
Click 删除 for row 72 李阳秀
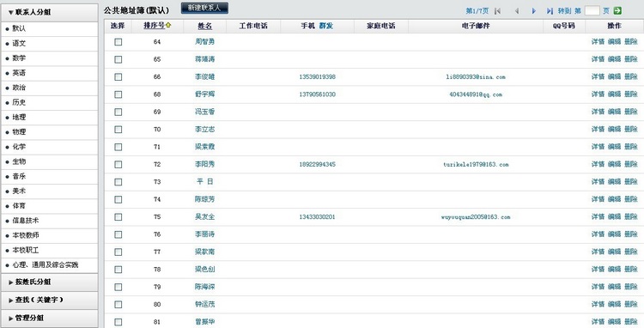(x=631, y=164)
